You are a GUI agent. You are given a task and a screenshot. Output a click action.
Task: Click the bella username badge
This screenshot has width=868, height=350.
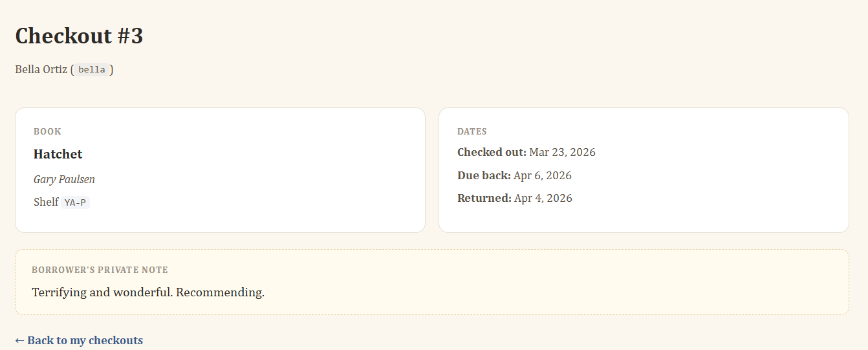[91, 70]
